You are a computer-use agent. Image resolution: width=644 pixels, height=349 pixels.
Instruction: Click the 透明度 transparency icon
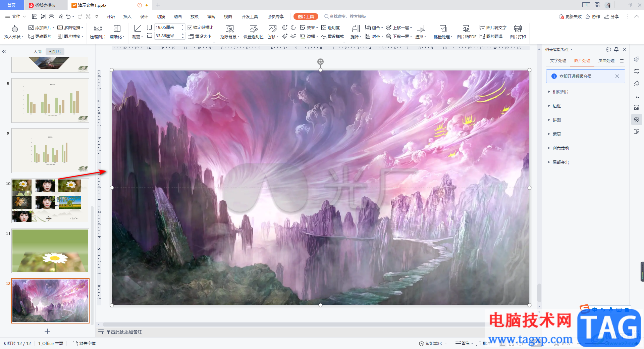coord(331,28)
